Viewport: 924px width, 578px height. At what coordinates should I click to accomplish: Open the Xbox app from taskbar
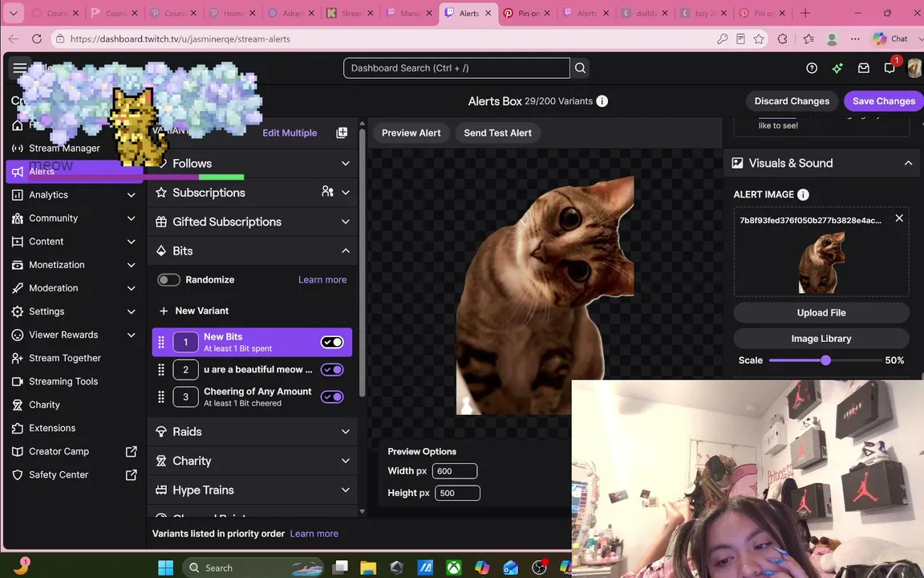point(454,568)
